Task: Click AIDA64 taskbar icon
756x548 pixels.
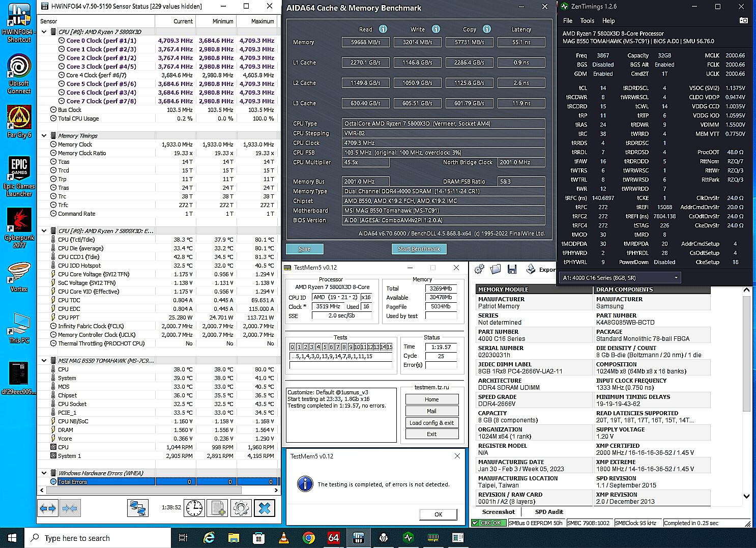Action: click(x=334, y=538)
